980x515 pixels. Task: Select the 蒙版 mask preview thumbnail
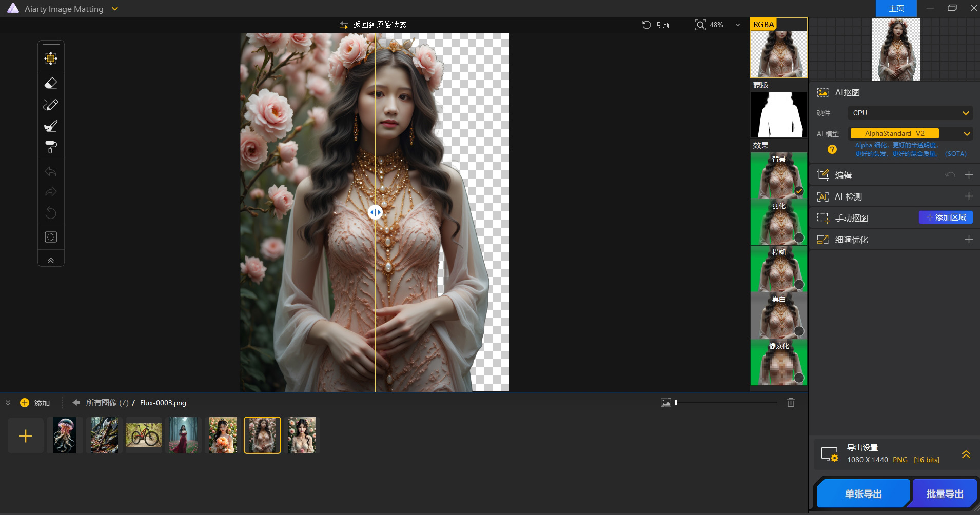point(778,114)
